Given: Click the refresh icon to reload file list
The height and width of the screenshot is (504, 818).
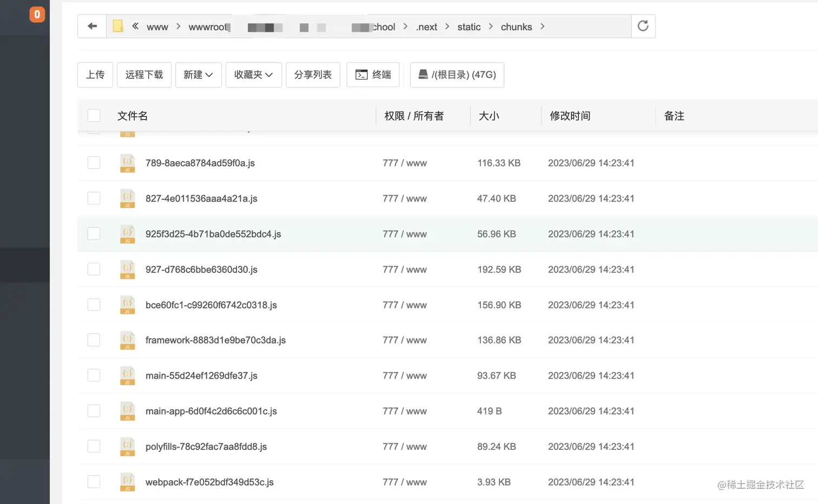Looking at the screenshot, I should (x=643, y=25).
